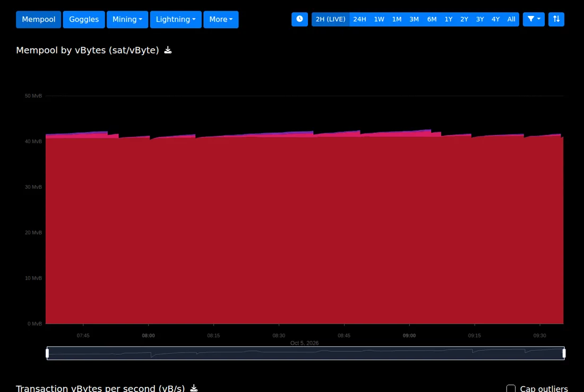Image resolution: width=584 pixels, height=392 pixels.
Task: Open the fee filter funnel dropdown
Action: pos(534,19)
